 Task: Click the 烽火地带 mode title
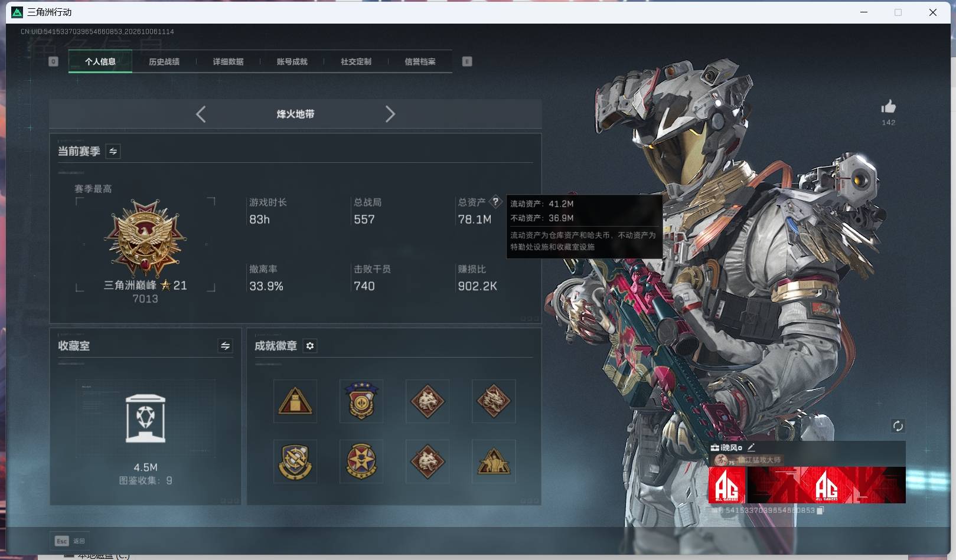click(295, 114)
